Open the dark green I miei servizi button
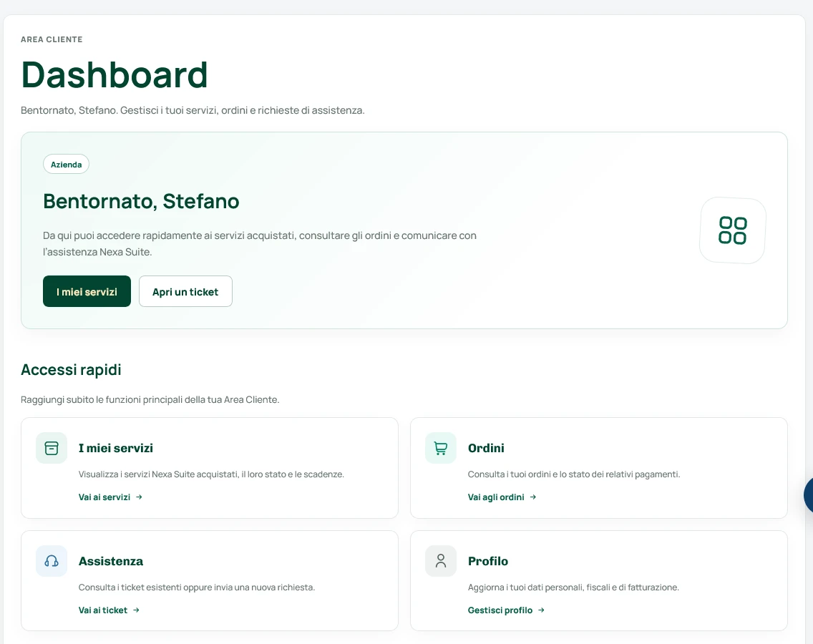Screen dimensions: 813x644 [87, 291]
